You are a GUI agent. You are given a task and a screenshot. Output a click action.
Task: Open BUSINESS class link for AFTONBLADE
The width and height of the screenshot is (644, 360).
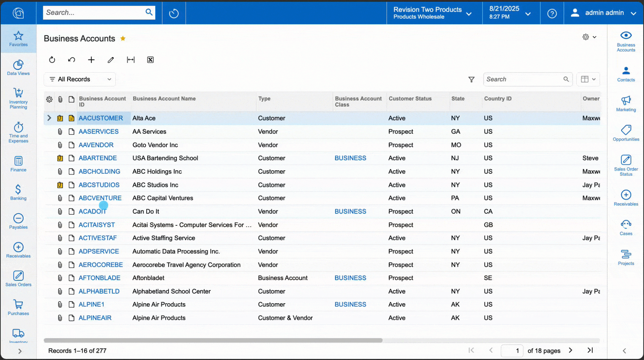pyautogui.click(x=350, y=278)
